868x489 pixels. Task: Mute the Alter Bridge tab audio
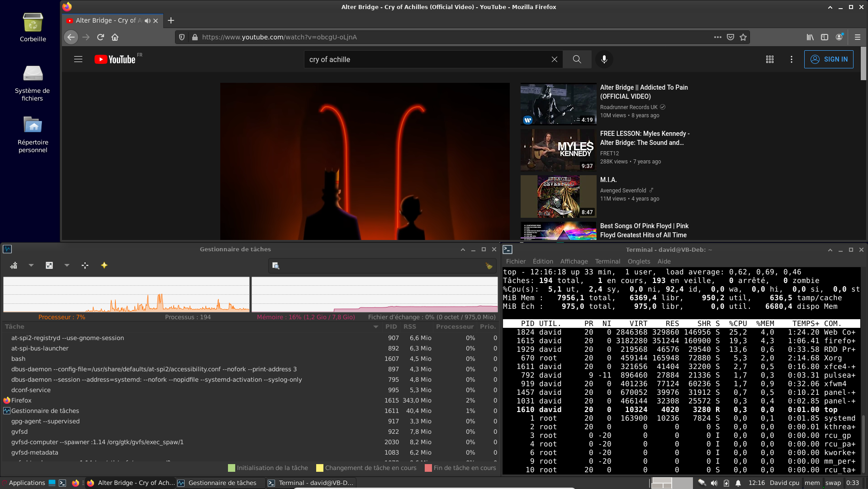click(147, 21)
